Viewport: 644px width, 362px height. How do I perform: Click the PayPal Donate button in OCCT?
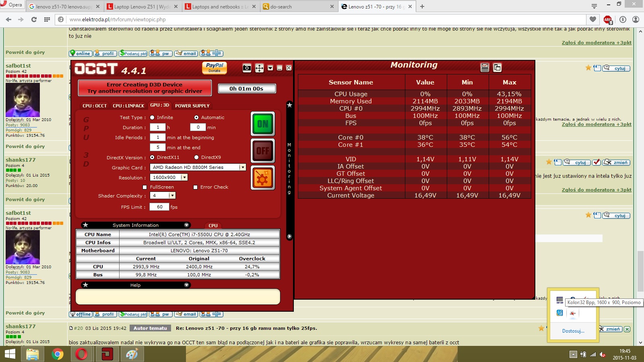click(214, 68)
